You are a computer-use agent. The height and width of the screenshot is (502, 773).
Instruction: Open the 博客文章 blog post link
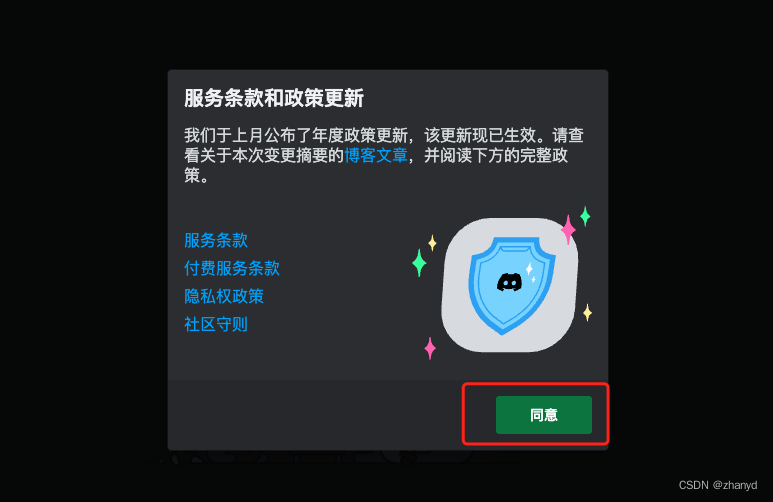click(376, 155)
